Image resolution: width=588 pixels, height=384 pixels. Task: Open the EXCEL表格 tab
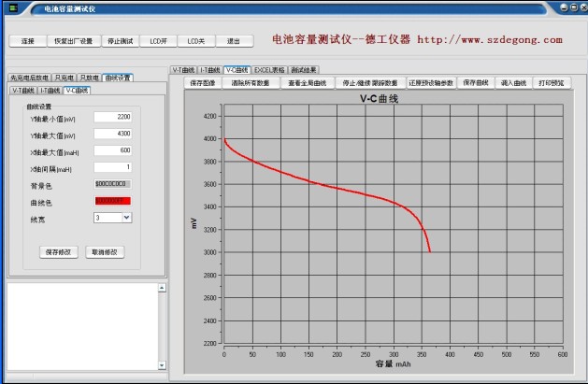click(269, 70)
